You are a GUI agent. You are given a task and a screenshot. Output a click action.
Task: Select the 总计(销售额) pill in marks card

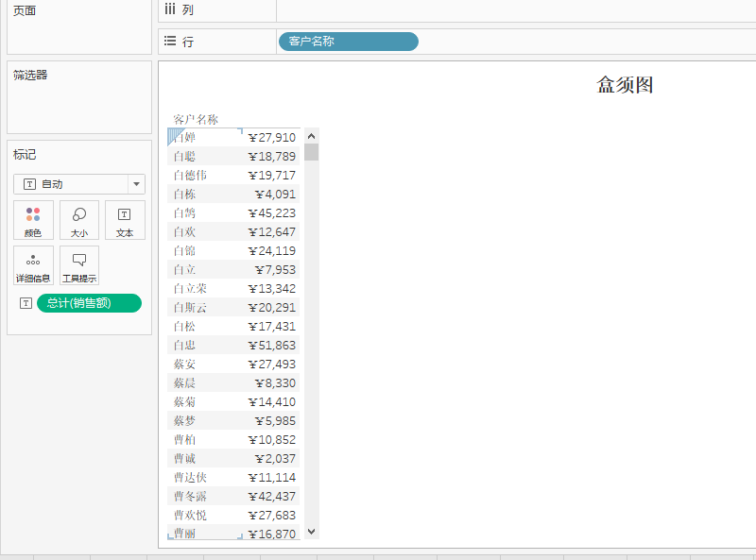click(x=89, y=303)
